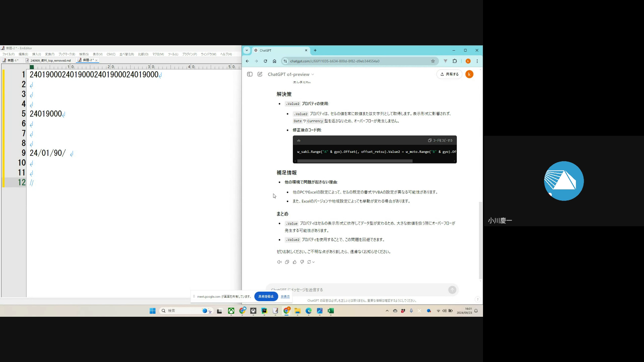Toggle the ChatGPT sidebar panel icon
Image resolution: width=644 pixels, height=362 pixels.
(x=250, y=74)
